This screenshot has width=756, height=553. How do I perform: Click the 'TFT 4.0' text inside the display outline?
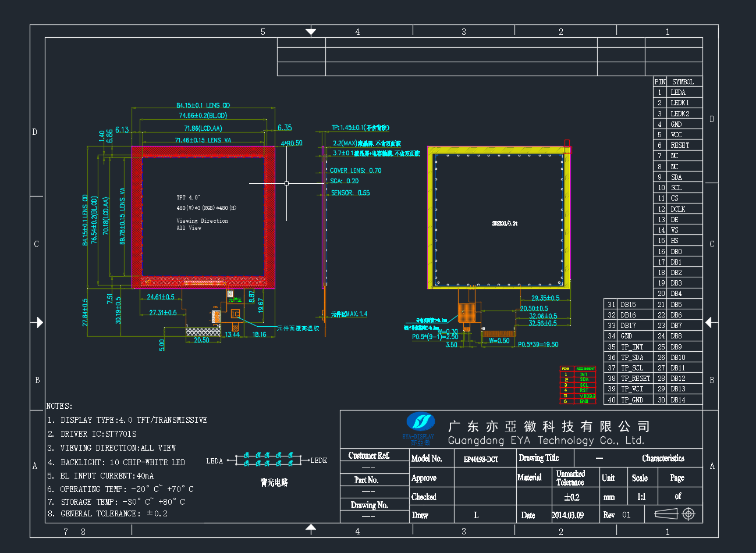click(189, 198)
